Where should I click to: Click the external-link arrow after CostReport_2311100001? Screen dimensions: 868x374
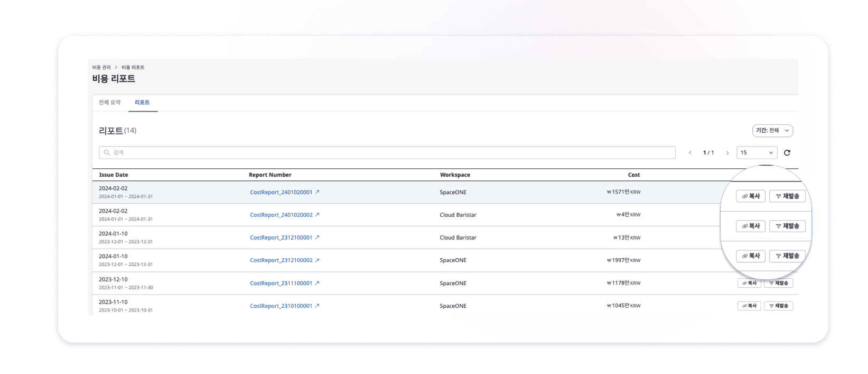click(x=318, y=283)
